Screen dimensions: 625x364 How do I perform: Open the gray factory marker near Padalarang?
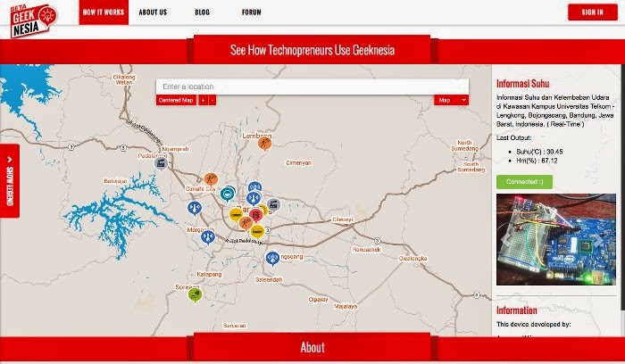point(161,163)
